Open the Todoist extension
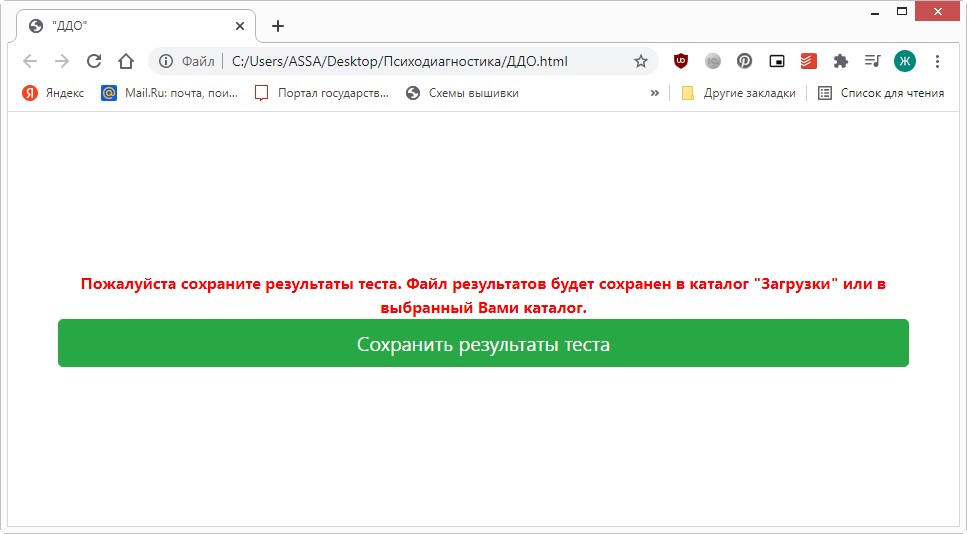Image resolution: width=967 pixels, height=534 pixels. (x=808, y=61)
